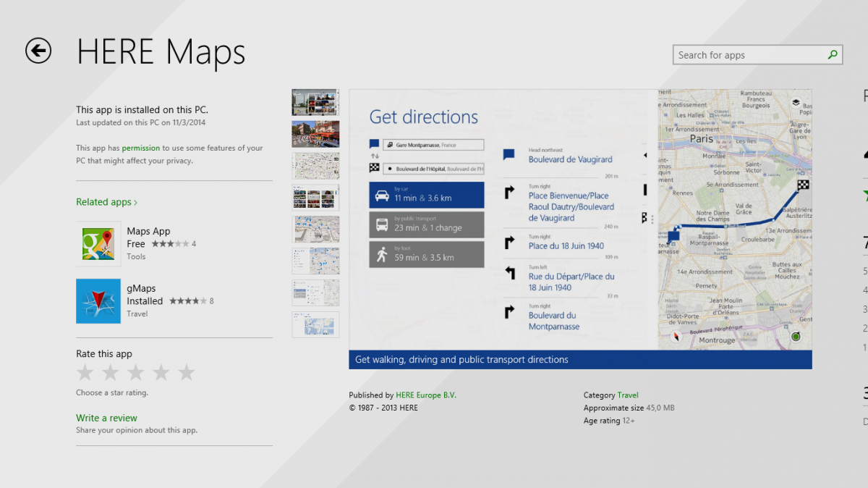This screenshot has height=488, width=868.
Task: Open the Maps App icon tile
Action: [98, 244]
